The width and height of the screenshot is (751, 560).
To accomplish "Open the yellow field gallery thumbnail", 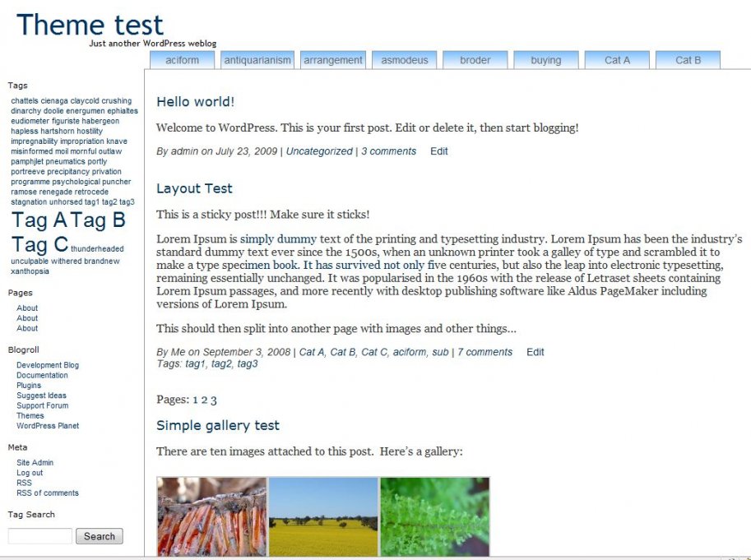I will tap(323, 516).
